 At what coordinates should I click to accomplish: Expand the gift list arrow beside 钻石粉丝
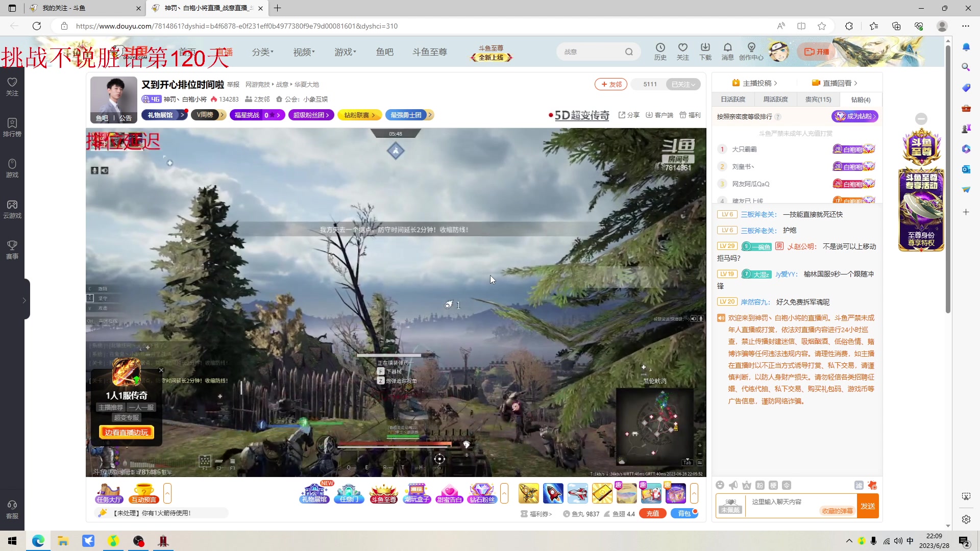504,493
